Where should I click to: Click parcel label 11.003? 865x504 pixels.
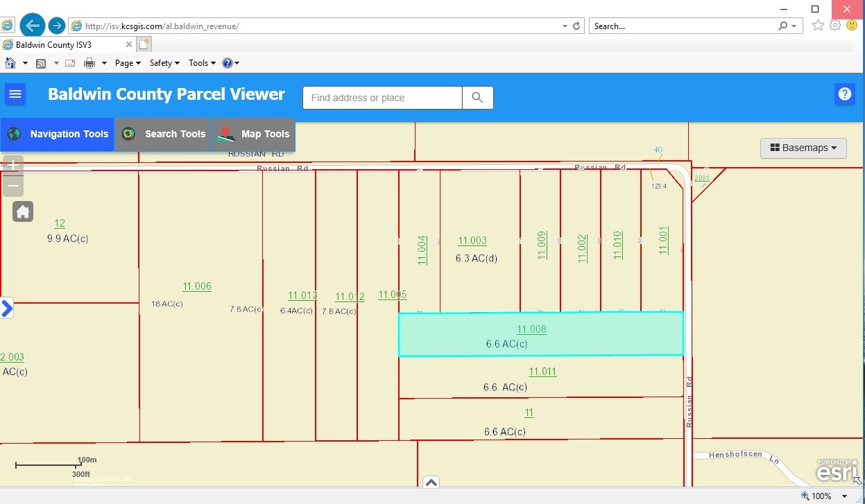pyautogui.click(x=472, y=241)
